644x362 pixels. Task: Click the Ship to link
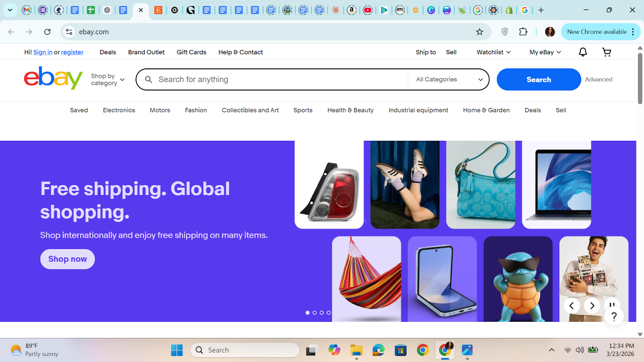pyautogui.click(x=426, y=52)
